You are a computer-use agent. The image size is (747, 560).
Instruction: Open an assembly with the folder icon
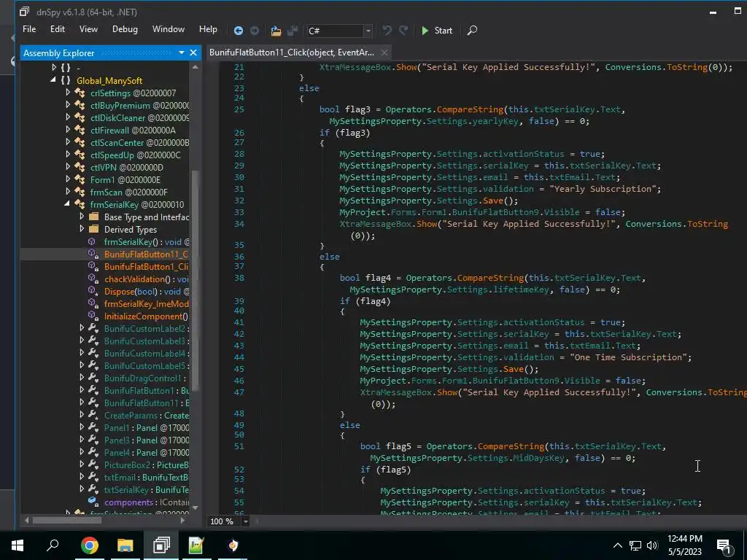tap(276, 31)
